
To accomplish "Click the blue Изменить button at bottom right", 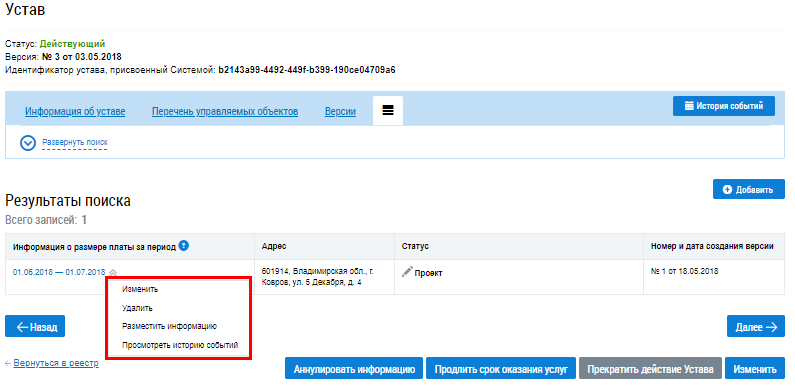I will click(755, 368).
